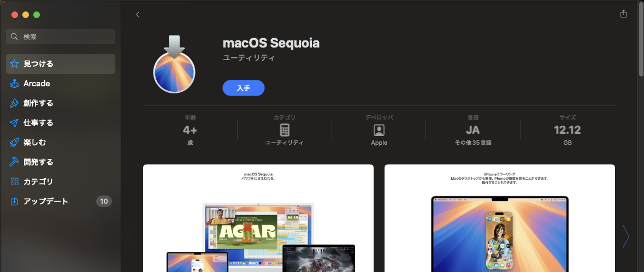
Task: Open the iPhoneミラーリング screenshot thumbnail
Action: pyautogui.click(x=499, y=218)
